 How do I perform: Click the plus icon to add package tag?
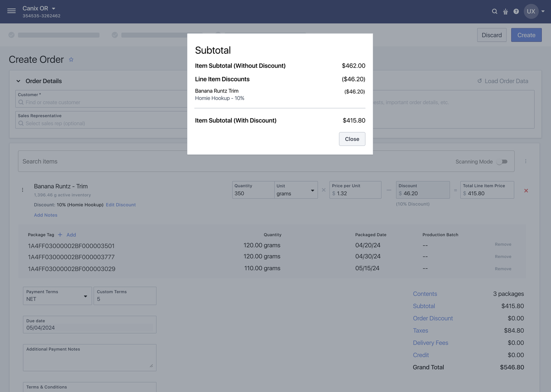tap(60, 235)
